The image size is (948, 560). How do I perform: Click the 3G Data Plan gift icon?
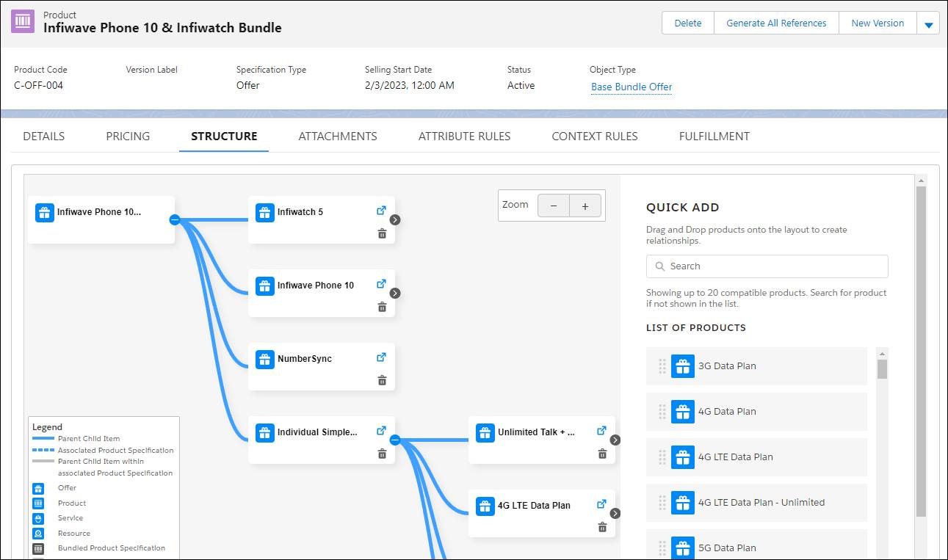(x=683, y=366)
